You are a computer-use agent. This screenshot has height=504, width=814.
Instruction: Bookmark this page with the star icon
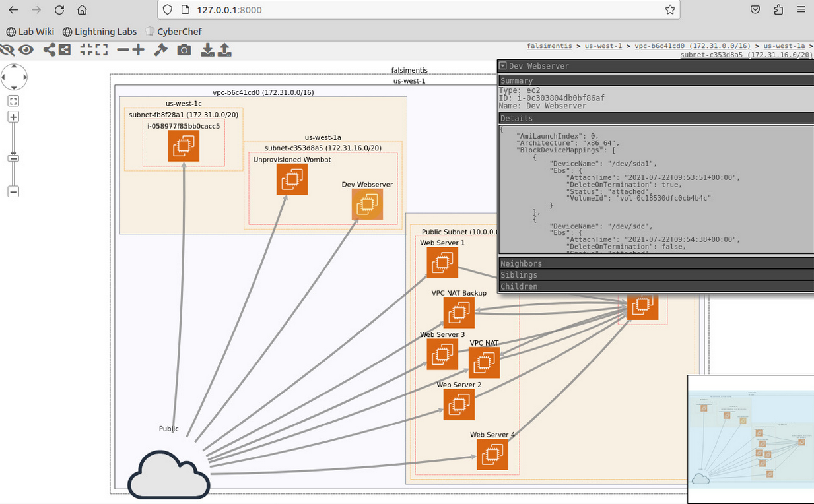coord(670,10)
